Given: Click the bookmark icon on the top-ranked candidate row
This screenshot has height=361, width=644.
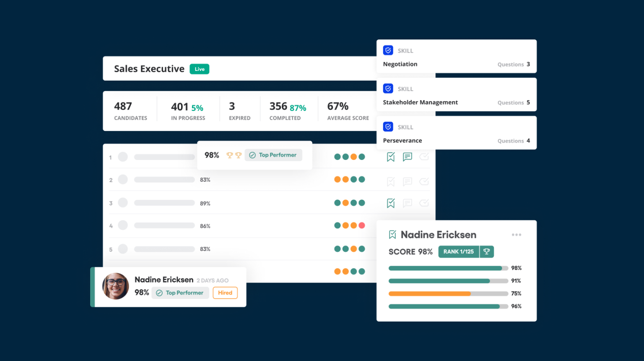Looking at the screenshot, I should 390,157.
